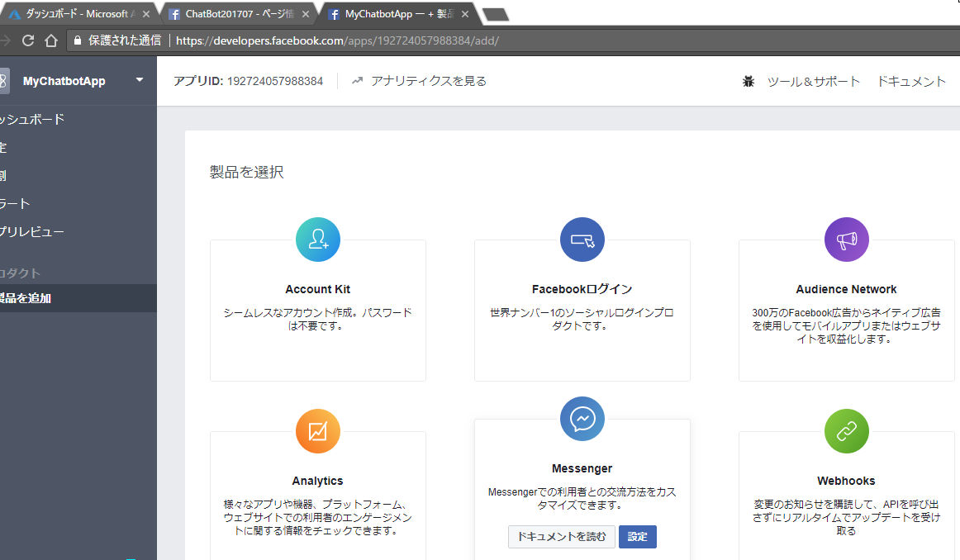This screenshot has width=960, height=560.
Task: Click the 保護された通信 security label
Action: [125, 40]
